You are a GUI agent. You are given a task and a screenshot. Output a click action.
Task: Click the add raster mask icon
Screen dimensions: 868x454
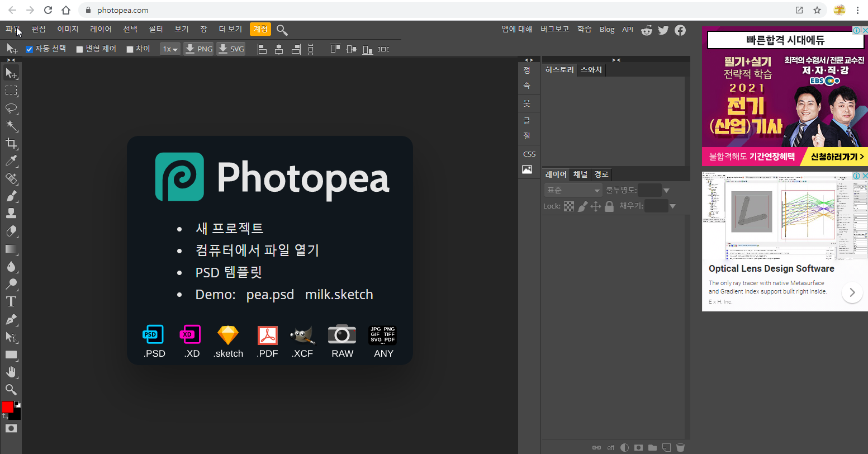pos(638,447)
